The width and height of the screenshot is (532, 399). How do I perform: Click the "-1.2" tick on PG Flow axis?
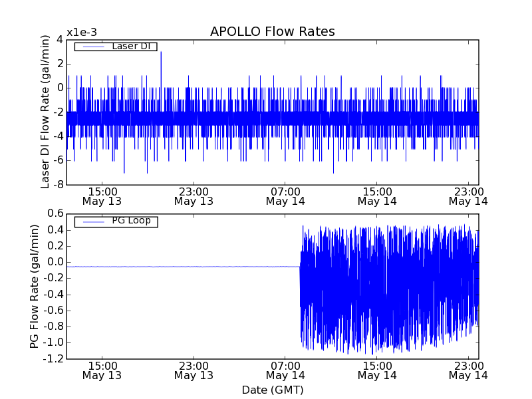coord(53,359)
